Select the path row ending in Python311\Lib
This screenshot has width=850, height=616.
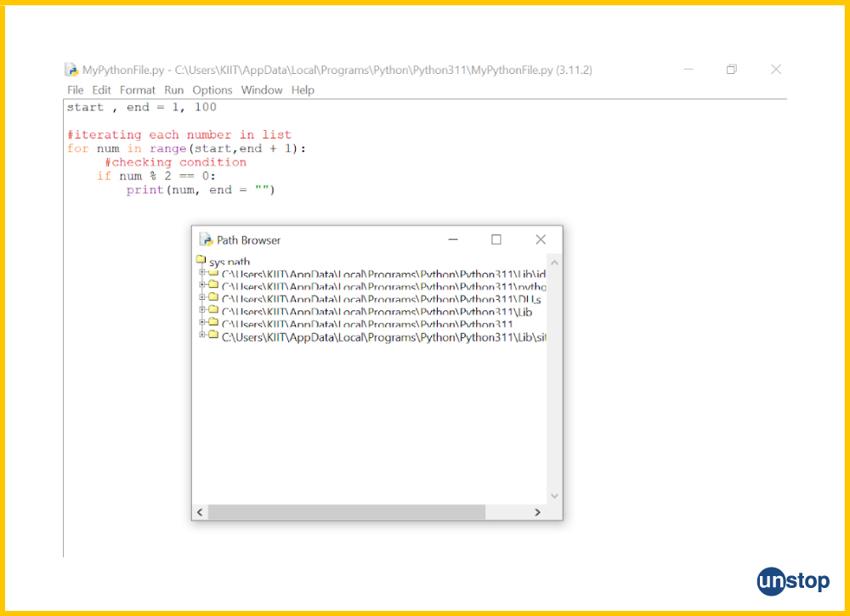tap(377, 312)
